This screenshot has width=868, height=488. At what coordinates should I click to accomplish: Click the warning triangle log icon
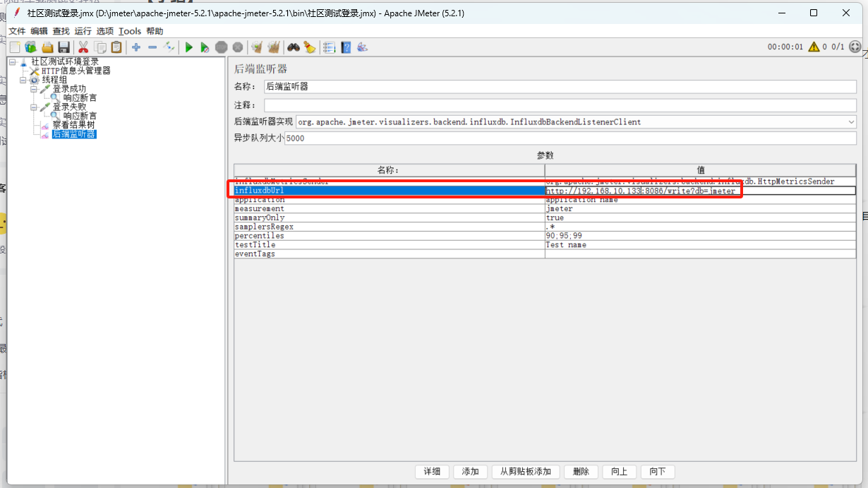814,47
